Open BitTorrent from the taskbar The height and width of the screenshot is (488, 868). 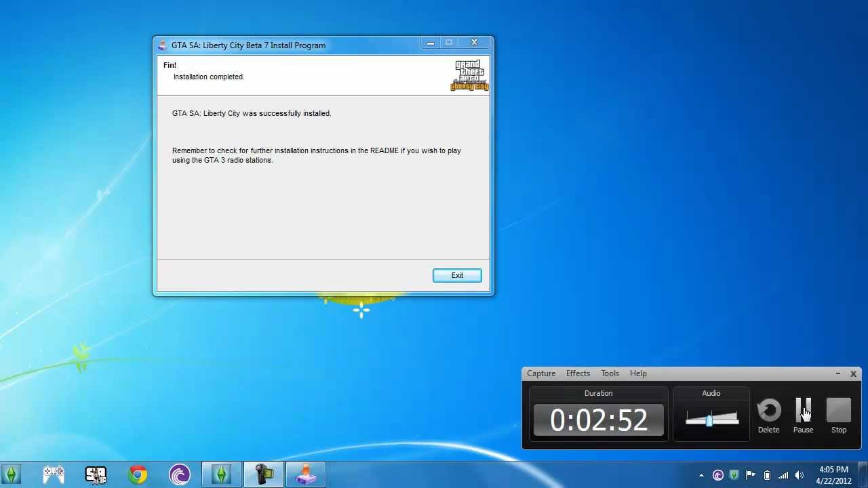coord(180,474)
